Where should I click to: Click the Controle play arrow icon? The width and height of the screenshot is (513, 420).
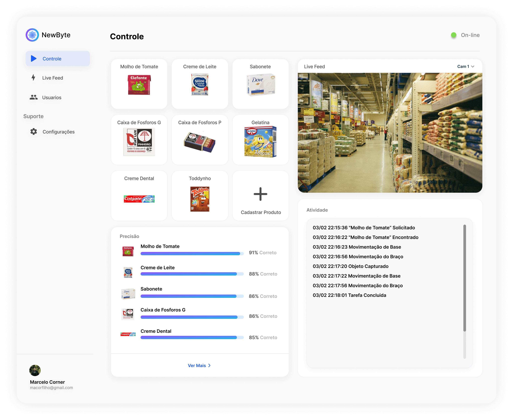(x=34, y=59)
